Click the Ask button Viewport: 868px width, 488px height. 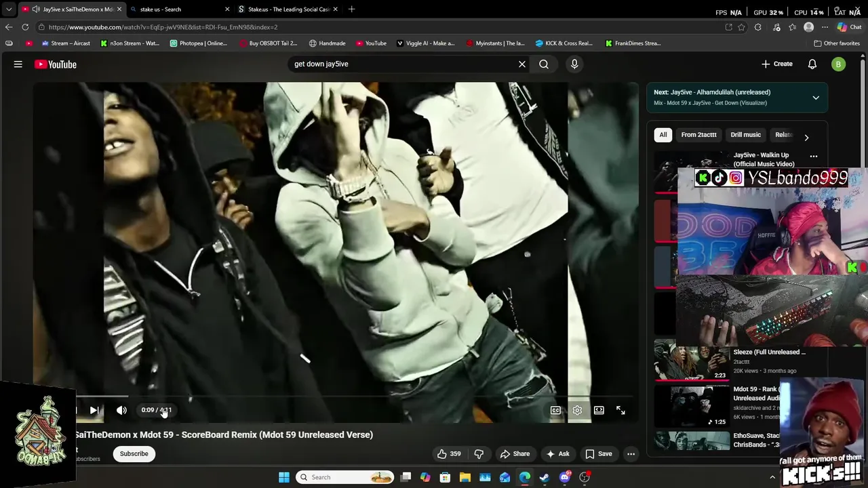pos(557,454)
